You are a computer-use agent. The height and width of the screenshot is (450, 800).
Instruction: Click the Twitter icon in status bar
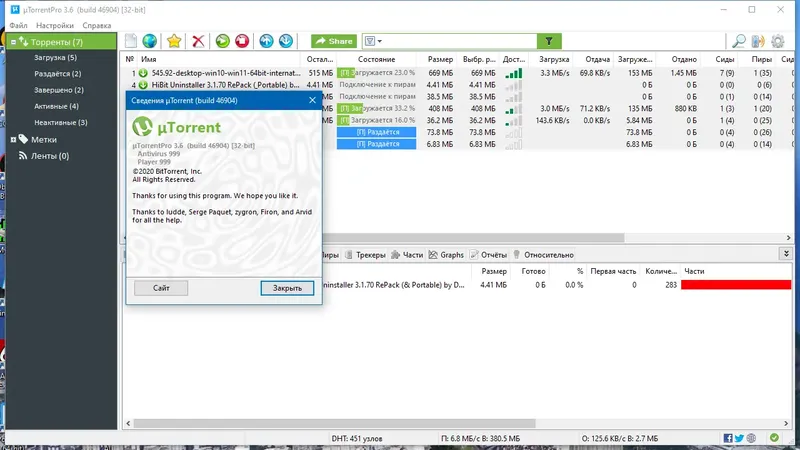tap(739, 438)
